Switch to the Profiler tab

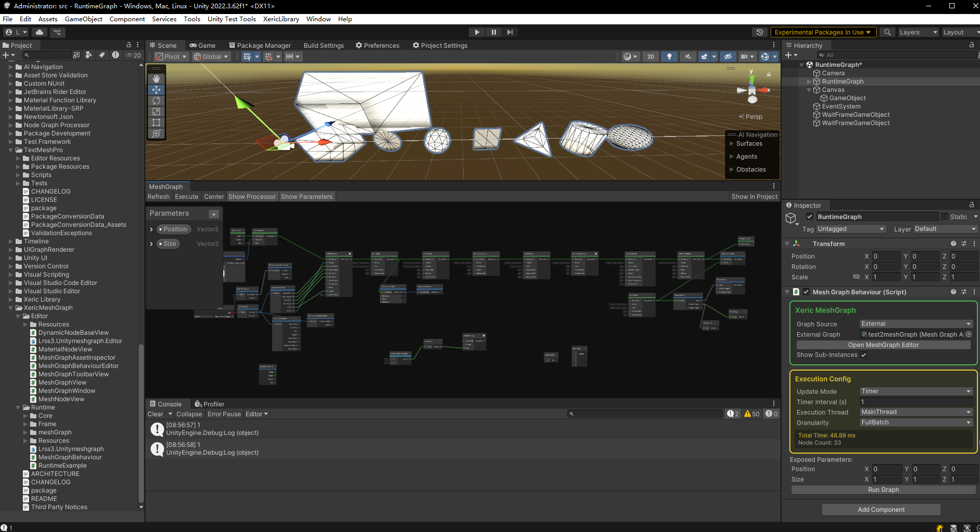pos(209,404)
